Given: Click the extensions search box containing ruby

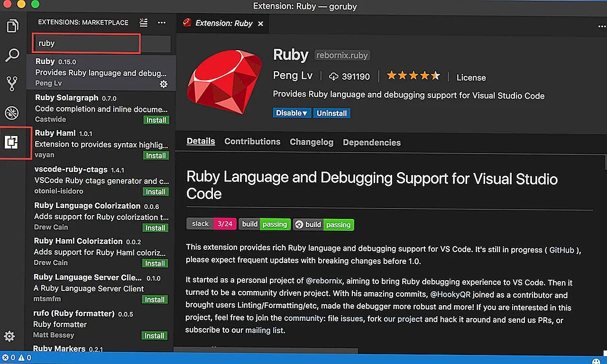Looking at the screenshot, I should 87,43.
